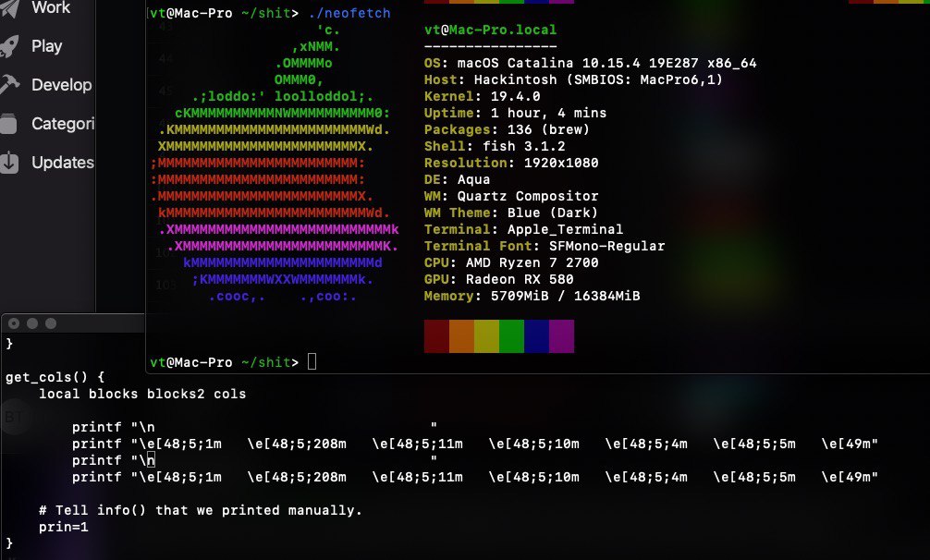Open the Updates download arrow icon
Viewport: 930px width, 560px height.
click(x=9, y=163)
